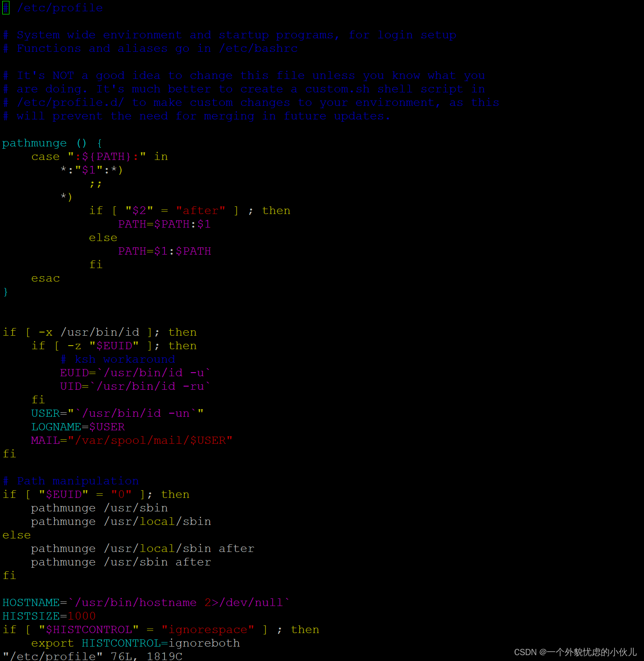Click the 'if [ "$EUID" = "0" ]; then' line
644x661 pixels.
pos(96,495)
